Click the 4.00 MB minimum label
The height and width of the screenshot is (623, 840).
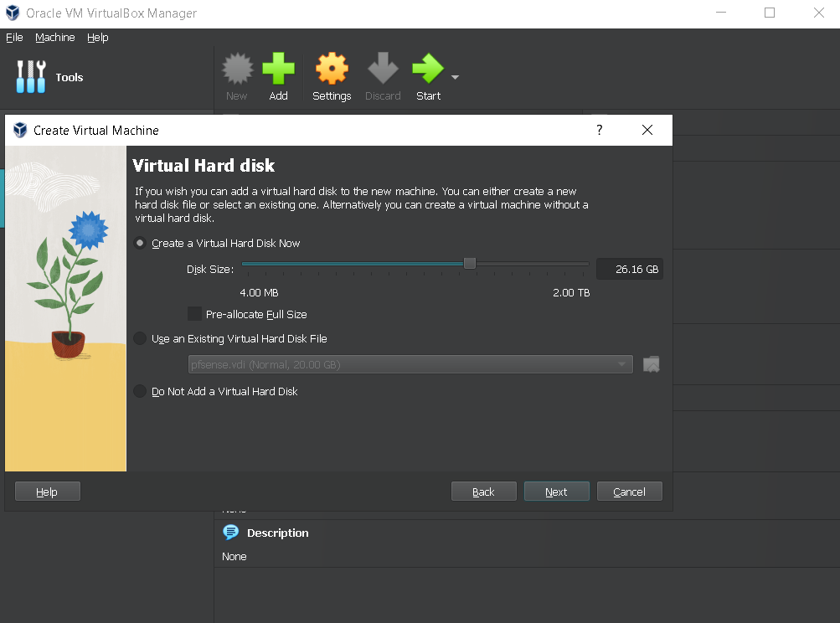pyautogui.click(x=259, y=293)
